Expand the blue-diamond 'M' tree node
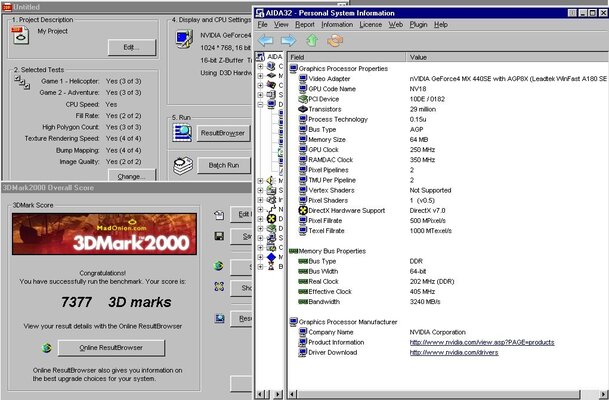609x400 pixels. 260,257
